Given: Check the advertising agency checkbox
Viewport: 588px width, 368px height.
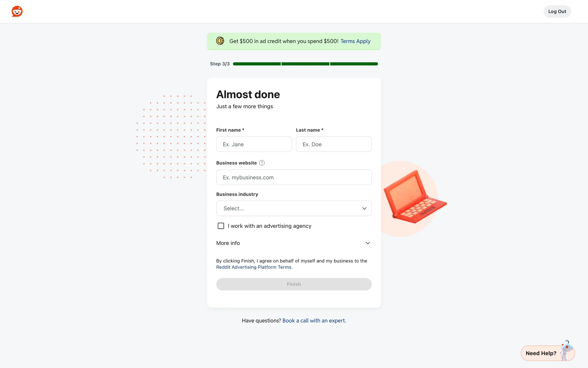Looking at the screenshot, I should [x=221, y=226].
